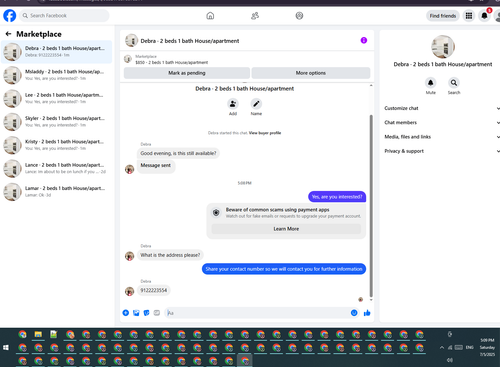Click the Search magnifier icon in right panel
The height and width of the screenshot is (367, 500).
tap(454, 83)
